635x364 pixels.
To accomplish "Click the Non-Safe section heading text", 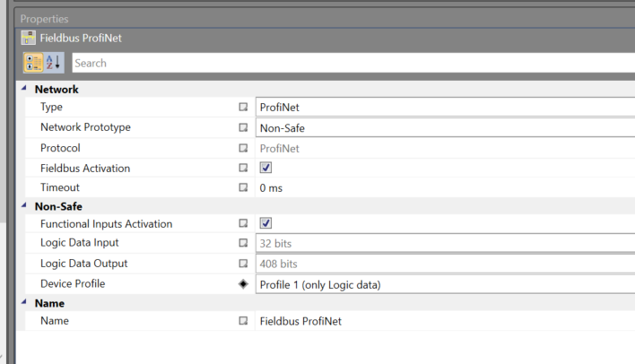I will pos(58,206).
